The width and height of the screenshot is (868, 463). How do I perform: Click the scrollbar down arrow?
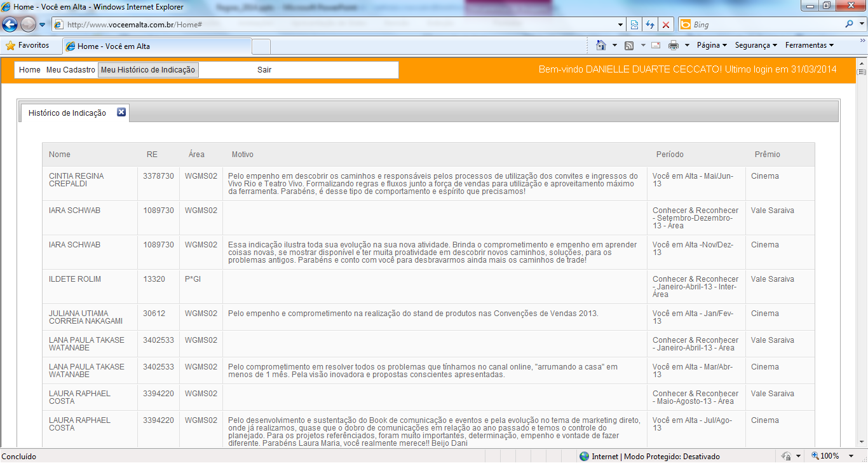pyautogui.click(x=862, y=442)
